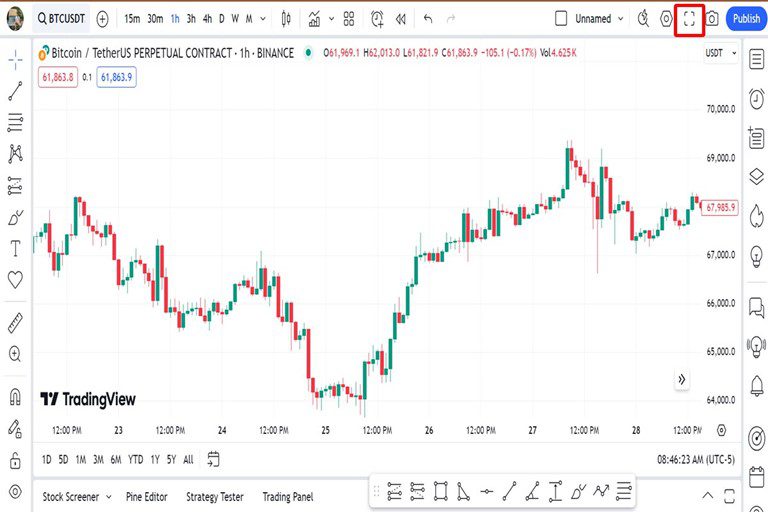Select the ruler measure tool
The width and height of the screenshot is (768, 512).
click(x=15, y=323)
